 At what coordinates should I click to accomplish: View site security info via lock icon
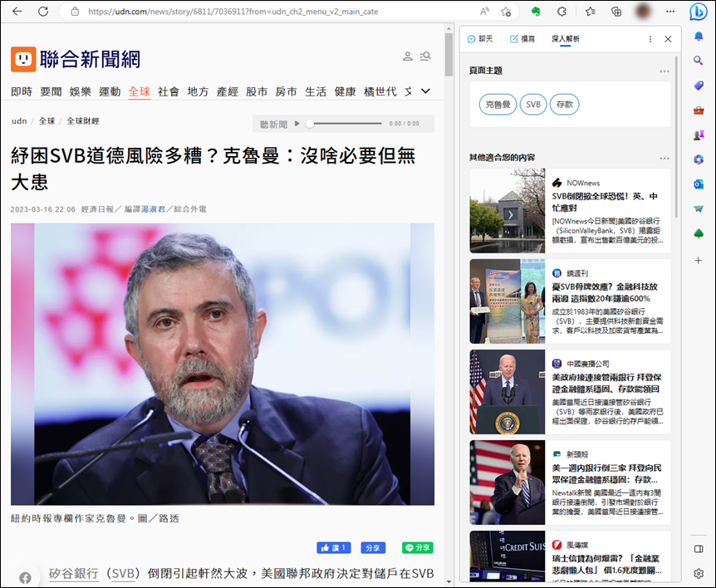[75, 12]
